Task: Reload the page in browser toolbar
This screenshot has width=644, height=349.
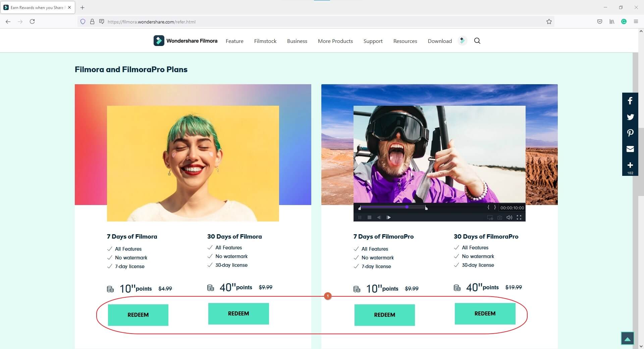Action: (x=32, y=22)
